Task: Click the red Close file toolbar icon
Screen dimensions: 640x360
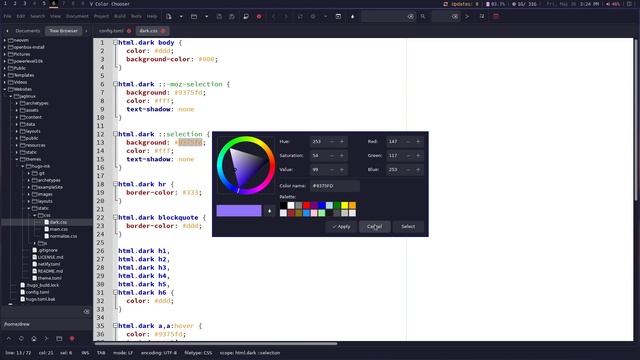Action: pyautogui.click(x=259, y=17)
